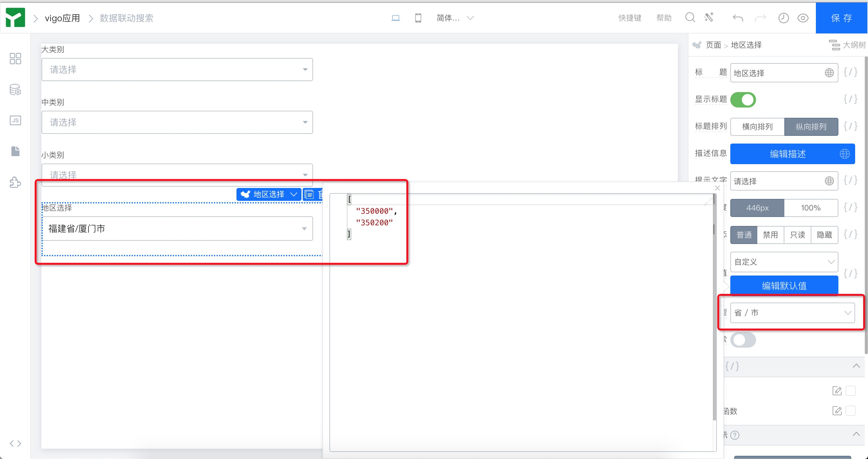Screen dimensions: 868x459
Task: Click the 保存 save button
Action: click(x=841, y=18)
